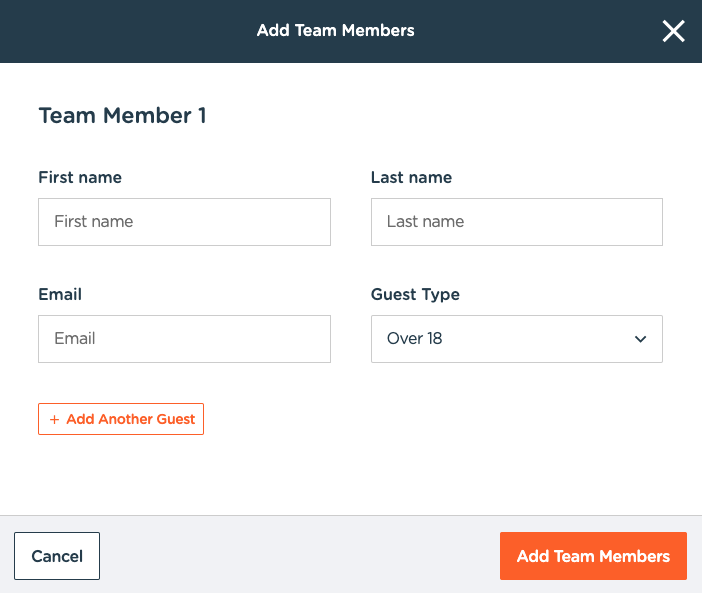Click the Email field label
The width and height of the screenshot is (702, 593).
60,295
